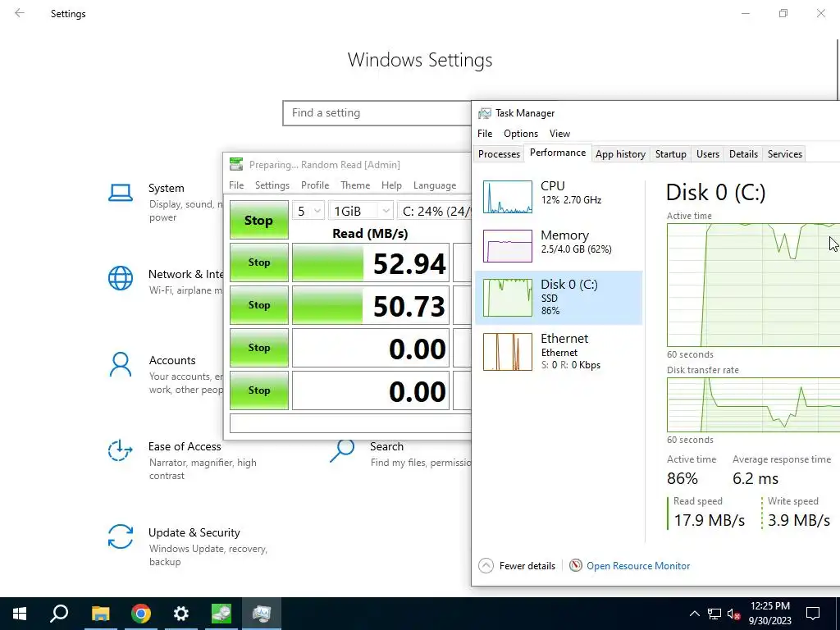Image resolution: width=840 pixels, height=630 pixels.
Task: Click the Disk Active time graph
Action: 753,285
